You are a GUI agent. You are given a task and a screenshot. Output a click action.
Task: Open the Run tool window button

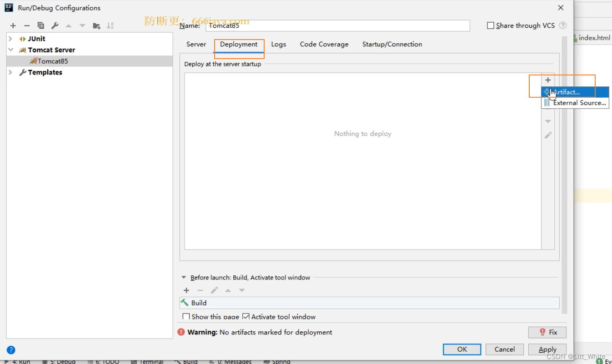click(x=17, y=361)
